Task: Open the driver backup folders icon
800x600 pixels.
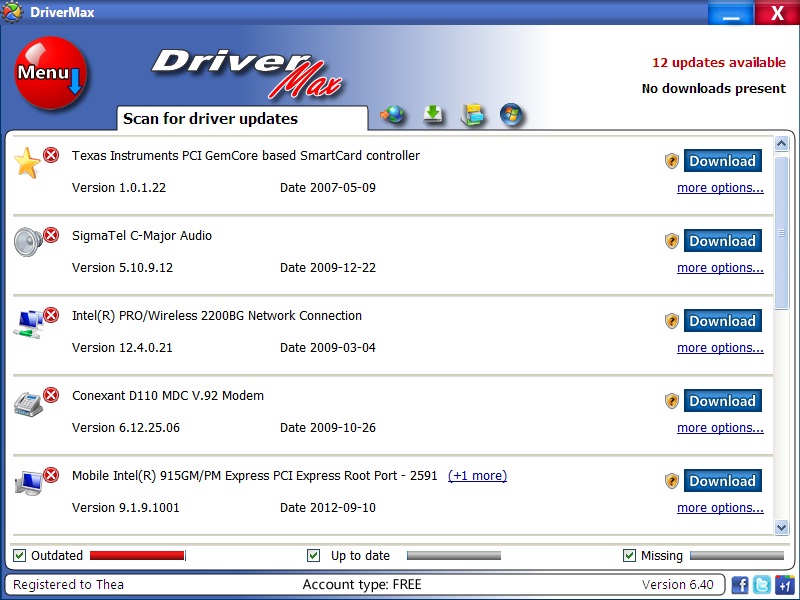Action: tap(472, 114)
